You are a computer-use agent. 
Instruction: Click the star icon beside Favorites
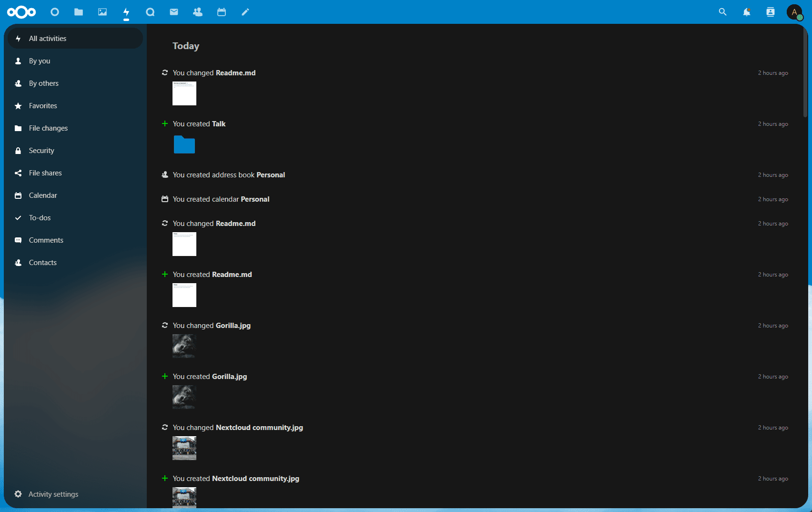tap(18, 106)
